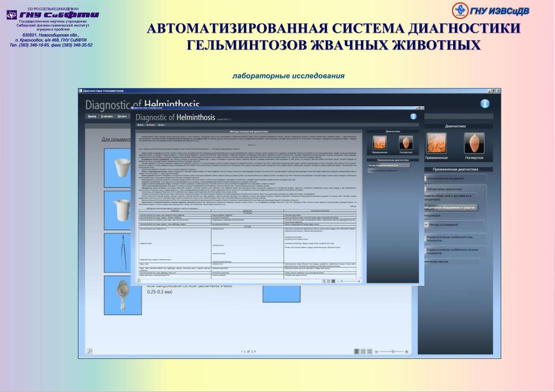Click В начало in the front window toolbar

(x=151, y=125)
